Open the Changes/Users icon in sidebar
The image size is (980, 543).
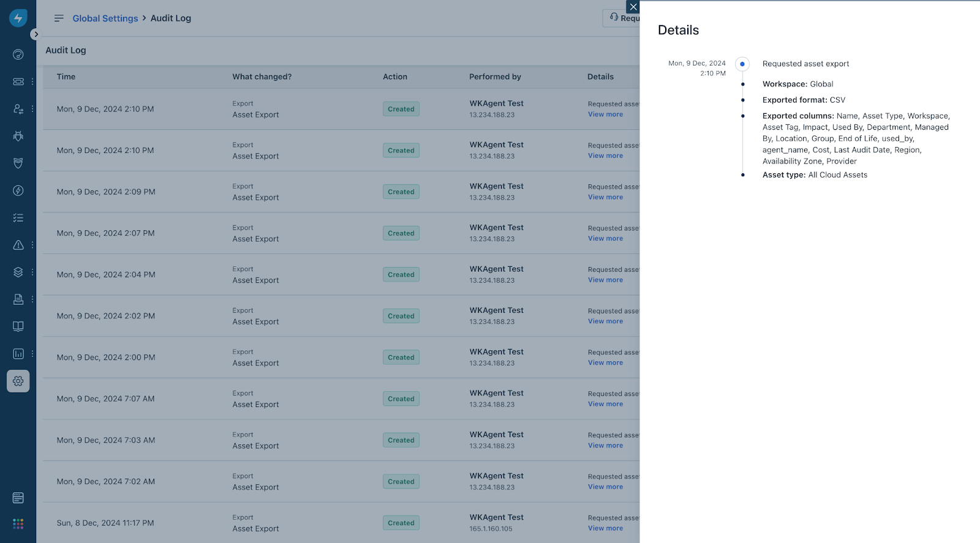(18, 109)
